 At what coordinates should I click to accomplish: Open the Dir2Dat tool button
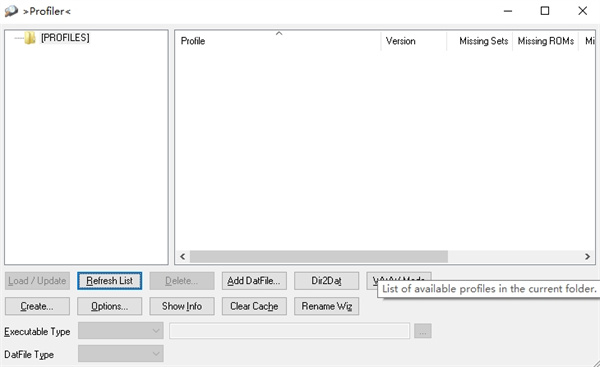tap(326, 281)
